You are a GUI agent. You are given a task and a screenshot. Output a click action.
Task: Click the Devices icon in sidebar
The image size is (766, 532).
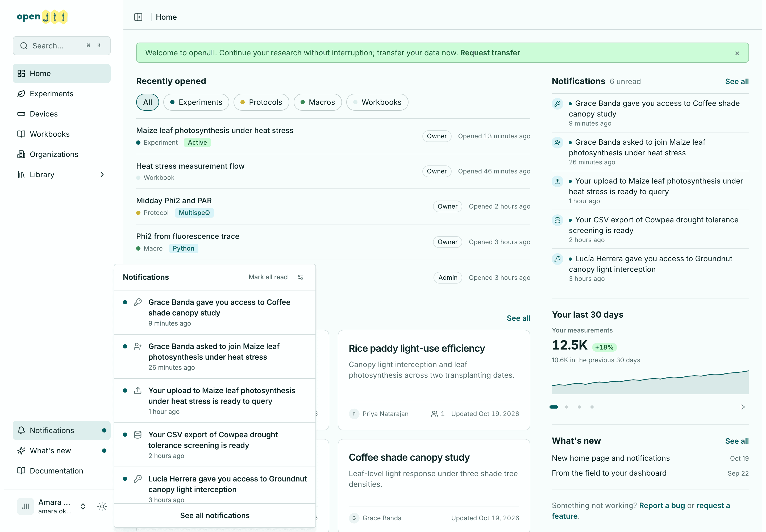pyautogui.click(x=21, y=114)
